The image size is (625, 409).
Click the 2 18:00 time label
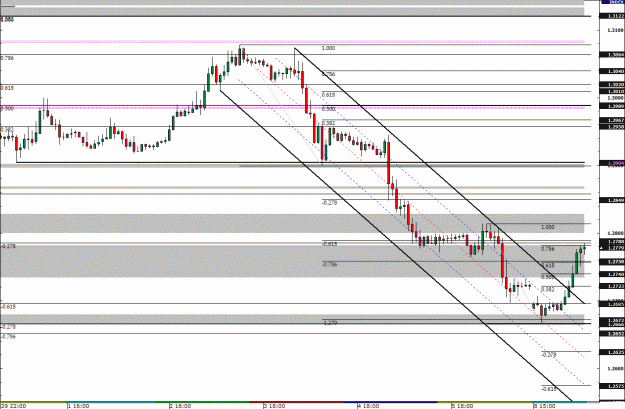[x=180, y=406]
